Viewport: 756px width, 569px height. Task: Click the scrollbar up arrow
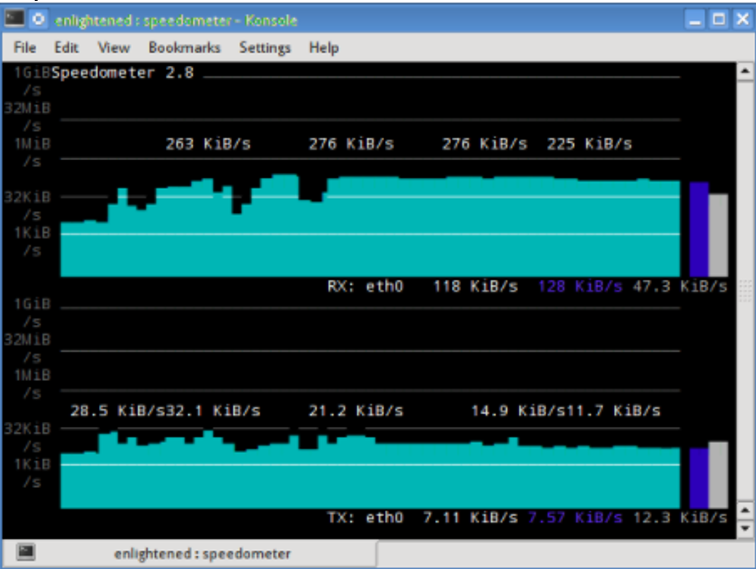point(744,72)
